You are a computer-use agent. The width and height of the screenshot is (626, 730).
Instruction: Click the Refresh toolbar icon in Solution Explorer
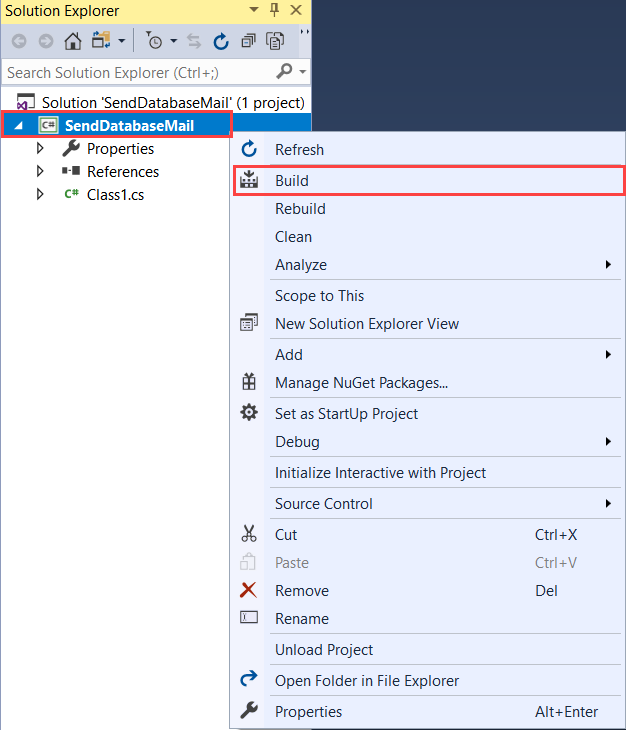(x=221, y=41)
